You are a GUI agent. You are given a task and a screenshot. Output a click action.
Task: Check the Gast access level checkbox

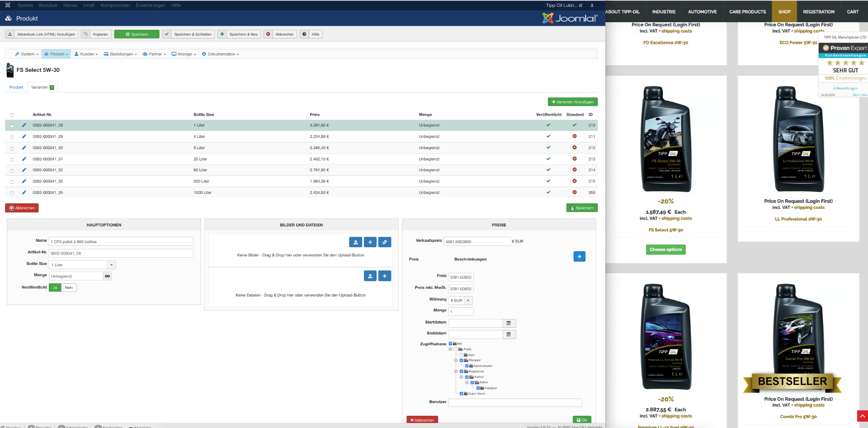pos(461,355)
